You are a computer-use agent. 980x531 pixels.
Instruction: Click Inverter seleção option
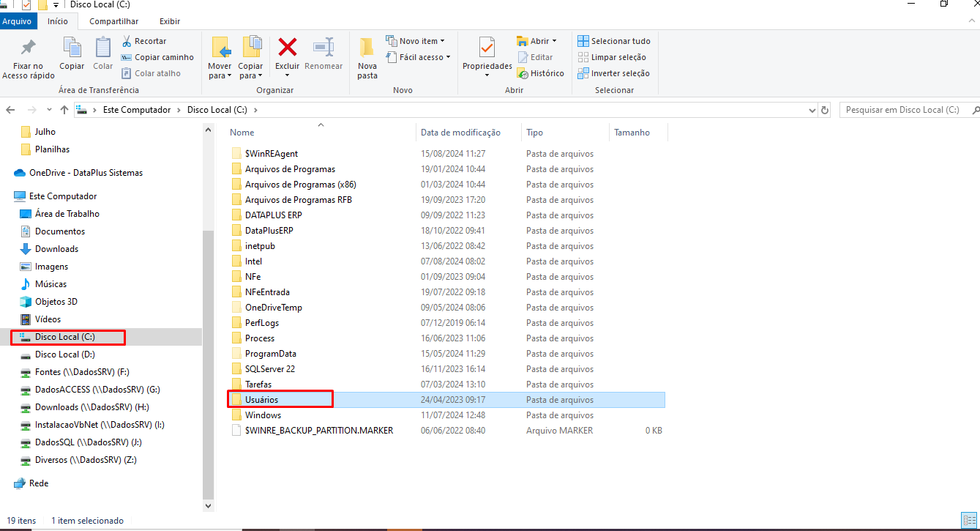[x=613, y=73]
